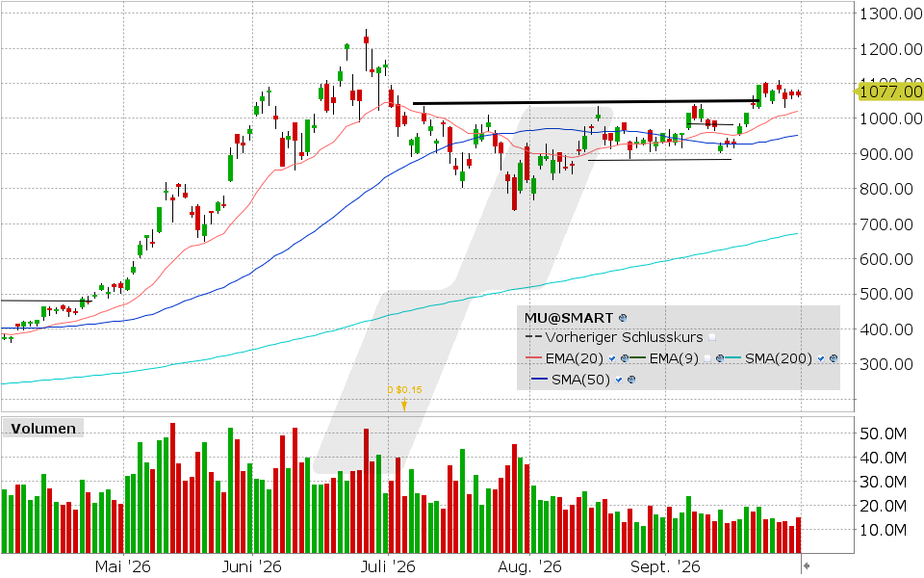The width and height of the screenshot is (924, 578).
Task: Click the Volumen panel label
Action: 43,428
